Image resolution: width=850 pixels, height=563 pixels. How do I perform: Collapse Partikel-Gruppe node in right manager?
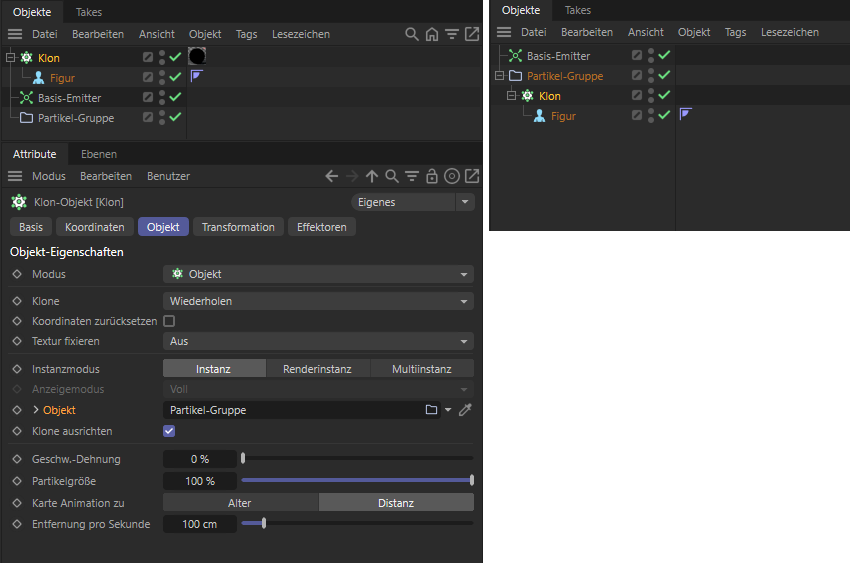(499, 76)
